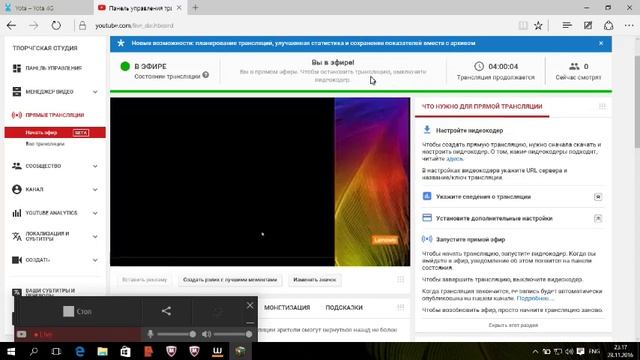Screen dimensions: 640x360
Task: Adjust the speaker volume slider
Action: [x=233, y=334]
